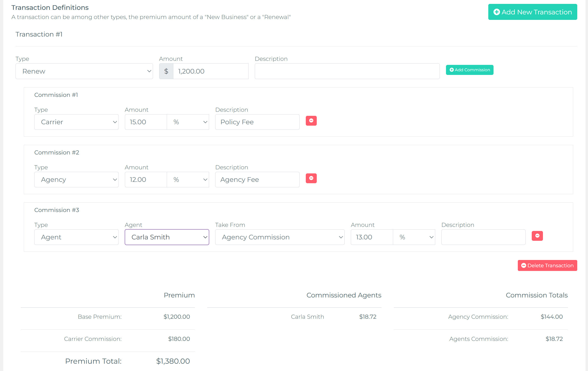
Task: Open Commission #3 Type dropdown showing Agent
Action: coord(76,237)
